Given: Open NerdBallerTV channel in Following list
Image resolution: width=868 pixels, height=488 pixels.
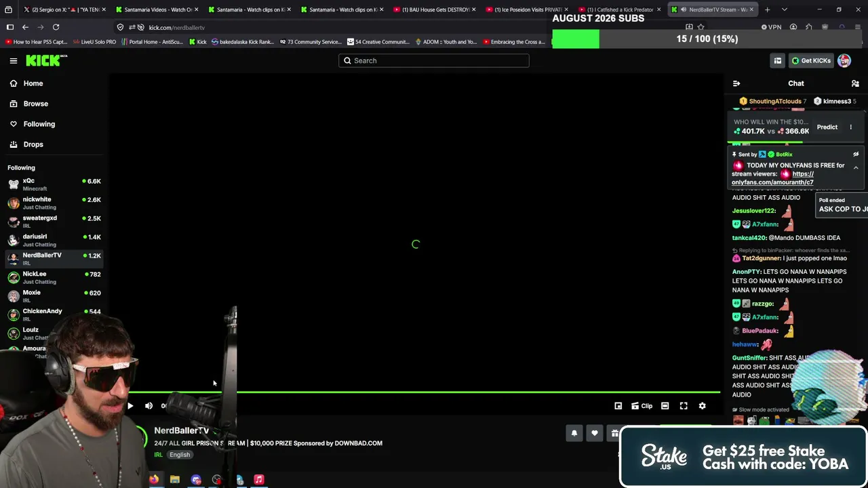Looking at the screenshot, I should (x=54, y=259).
